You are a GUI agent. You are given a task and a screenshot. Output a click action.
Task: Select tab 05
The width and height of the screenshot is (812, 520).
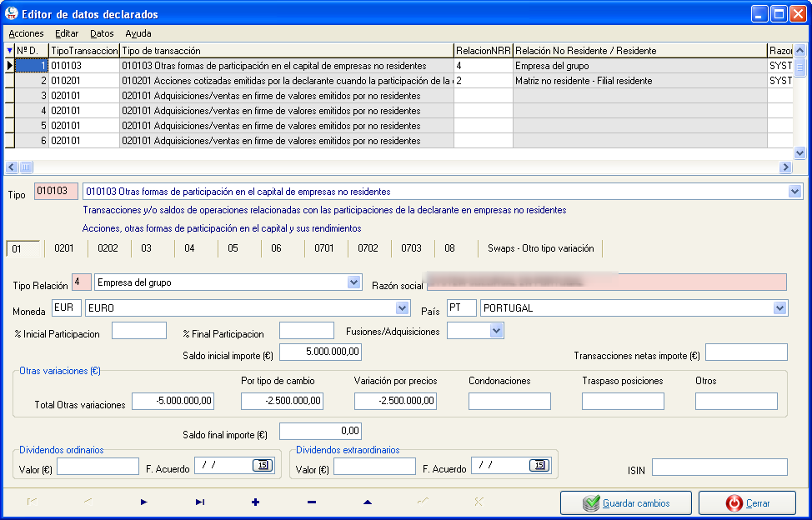[x=233, y=248]
